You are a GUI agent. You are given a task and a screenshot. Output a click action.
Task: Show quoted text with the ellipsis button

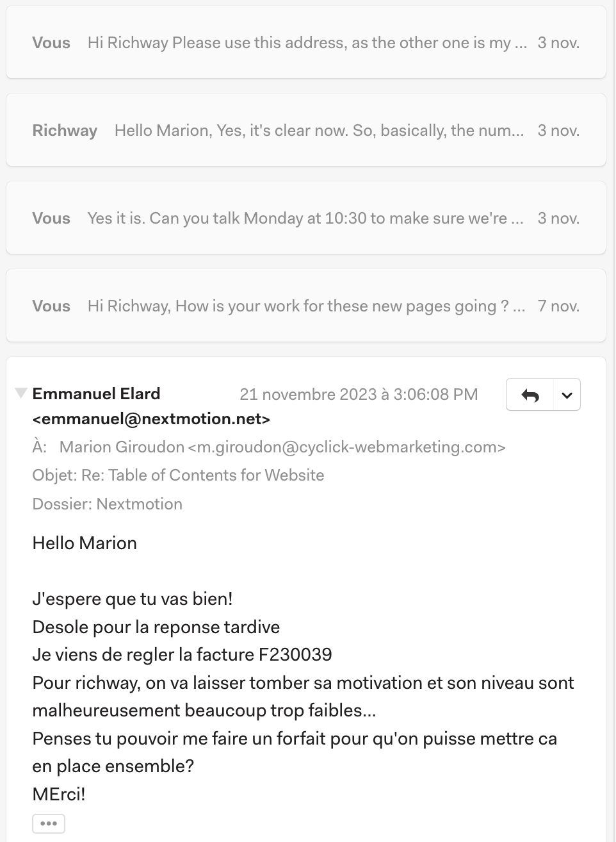(x=49, y=823)
